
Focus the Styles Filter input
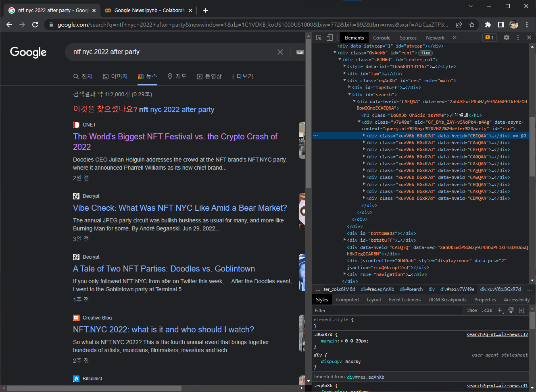tap(387, 310)
